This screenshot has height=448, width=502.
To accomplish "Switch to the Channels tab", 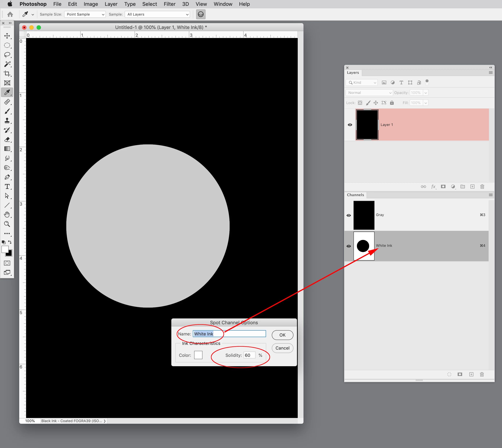I will [355, 195].
